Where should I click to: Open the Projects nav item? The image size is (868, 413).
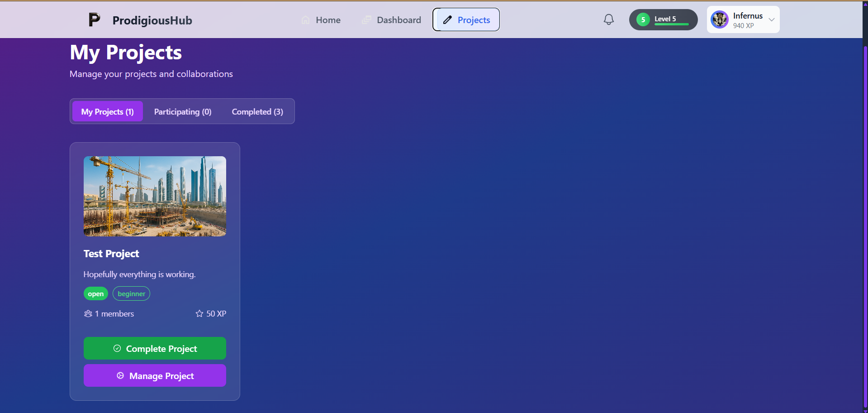(x=466, y=19)
